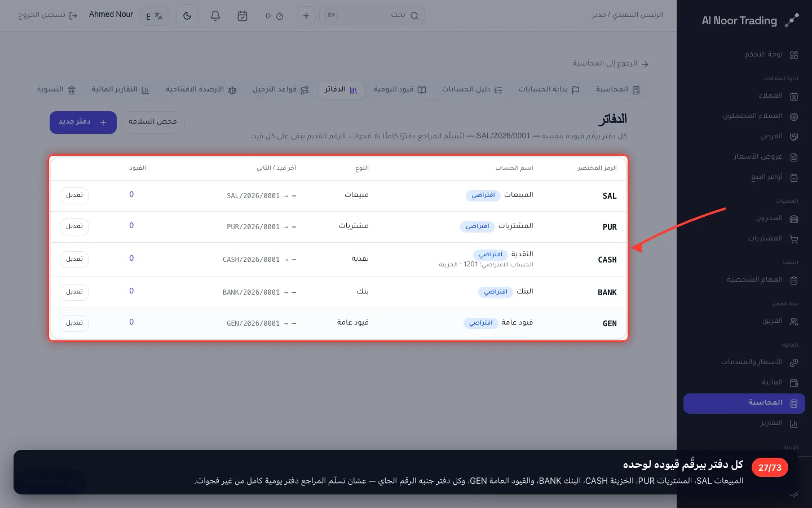Open دليل الحسابات tab
812x508 pixels.
472,90
